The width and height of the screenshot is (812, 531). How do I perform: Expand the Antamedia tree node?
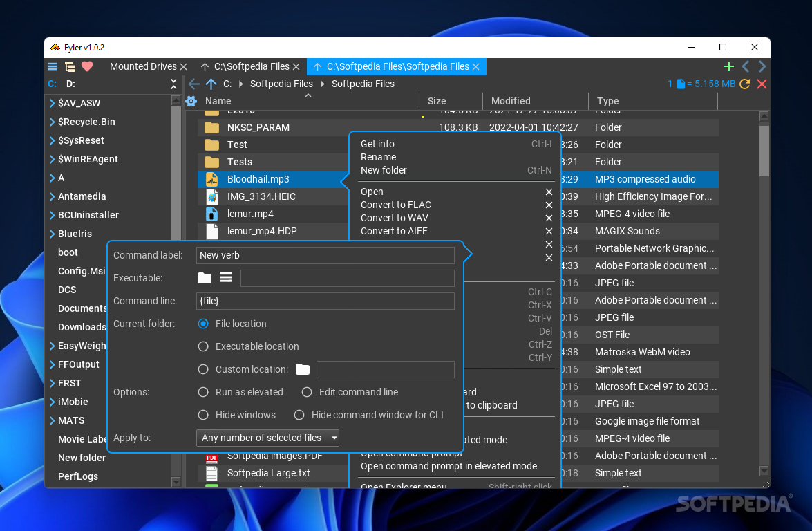(53, 196)
